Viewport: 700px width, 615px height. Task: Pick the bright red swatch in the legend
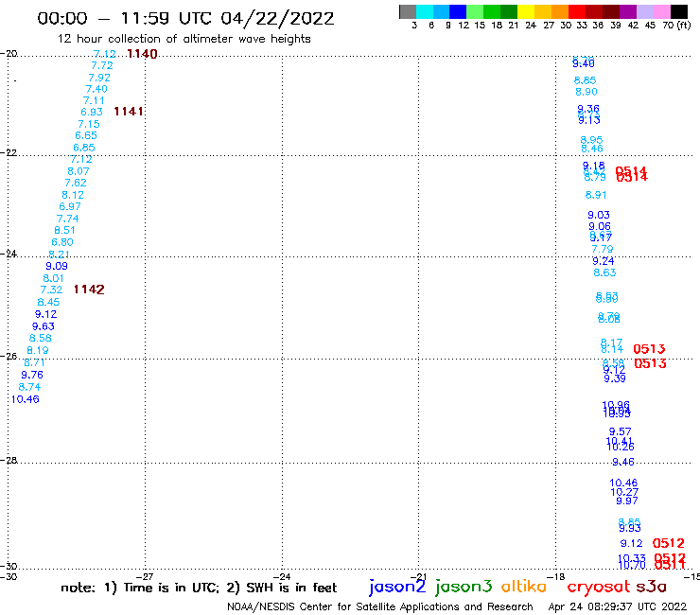(x=577, y=11)
